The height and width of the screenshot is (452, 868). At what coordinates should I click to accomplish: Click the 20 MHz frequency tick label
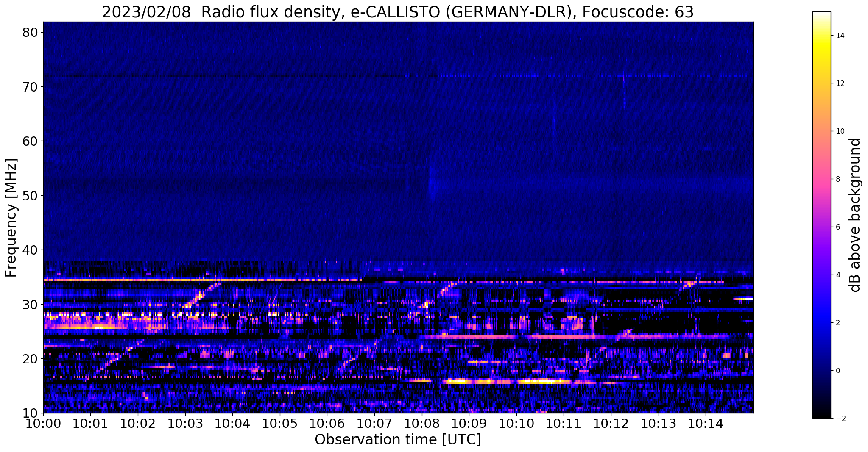[x=31, y=359]
